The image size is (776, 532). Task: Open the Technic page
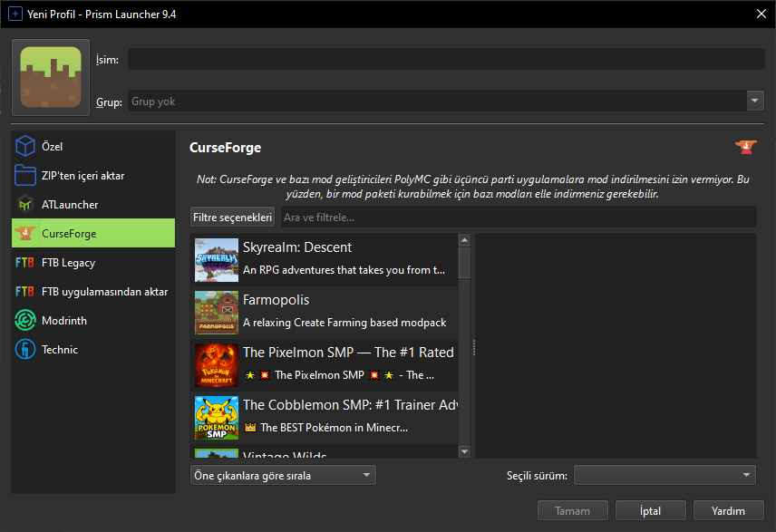pyautogui.click(x=93, y=350)
